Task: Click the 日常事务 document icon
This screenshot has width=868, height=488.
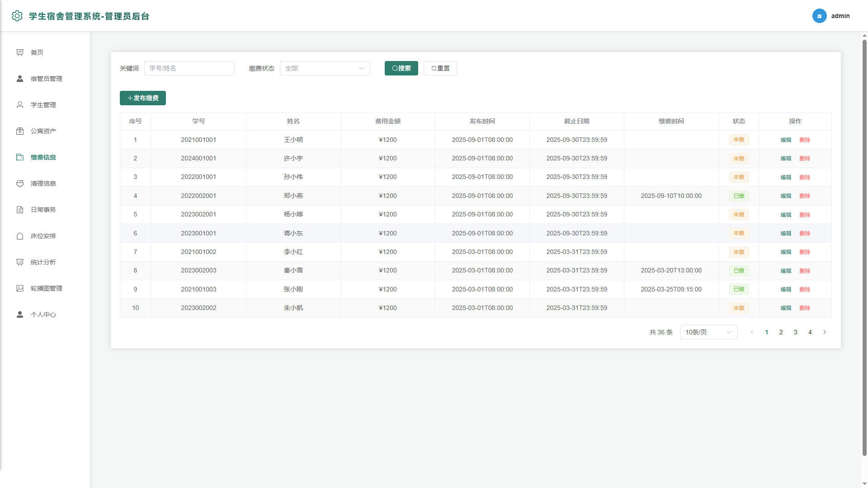Action: (x=20, y=210)
